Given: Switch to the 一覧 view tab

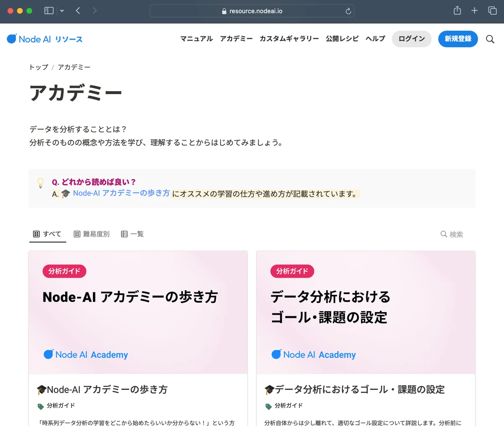Looking at the screenshot, I should click(x=132, y=234).
